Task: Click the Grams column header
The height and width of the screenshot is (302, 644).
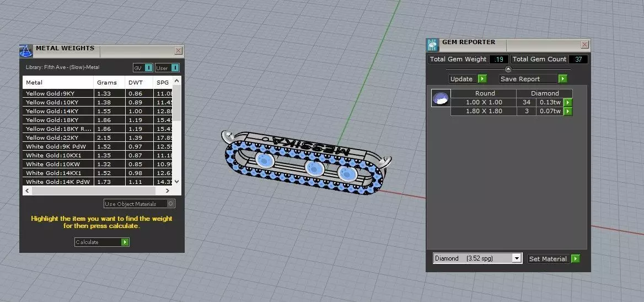Action: click(109, 82)
